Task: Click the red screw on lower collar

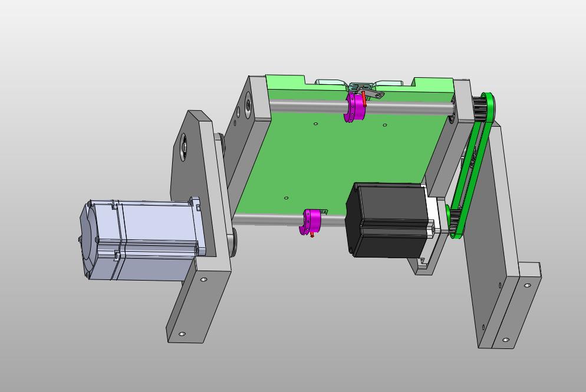Action: [312, 235]
